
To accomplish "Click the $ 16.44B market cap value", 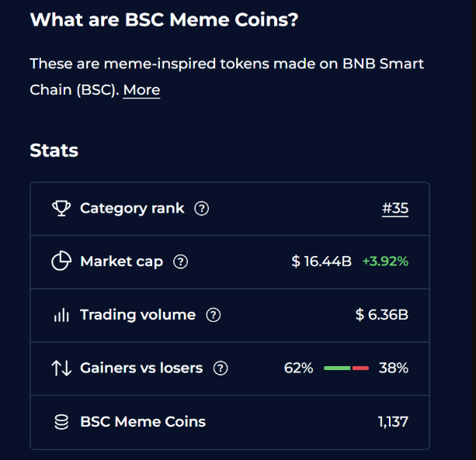I will click(x=321, y=262).
